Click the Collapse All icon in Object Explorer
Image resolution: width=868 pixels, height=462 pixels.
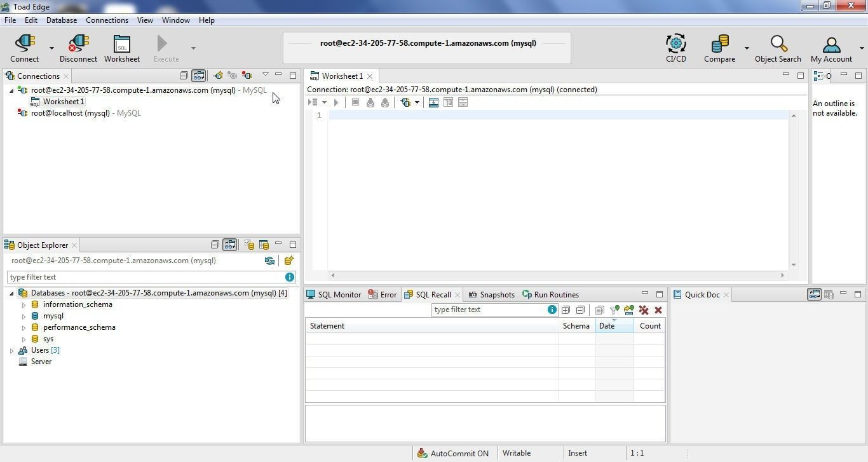pyautogui.click(x=215, y=245)
